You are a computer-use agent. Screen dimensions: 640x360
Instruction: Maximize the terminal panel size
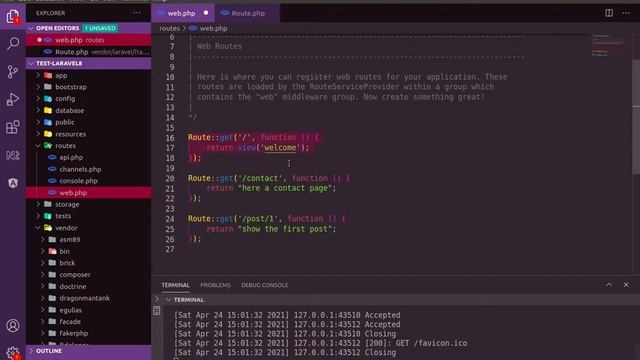(x=609, y=284)
